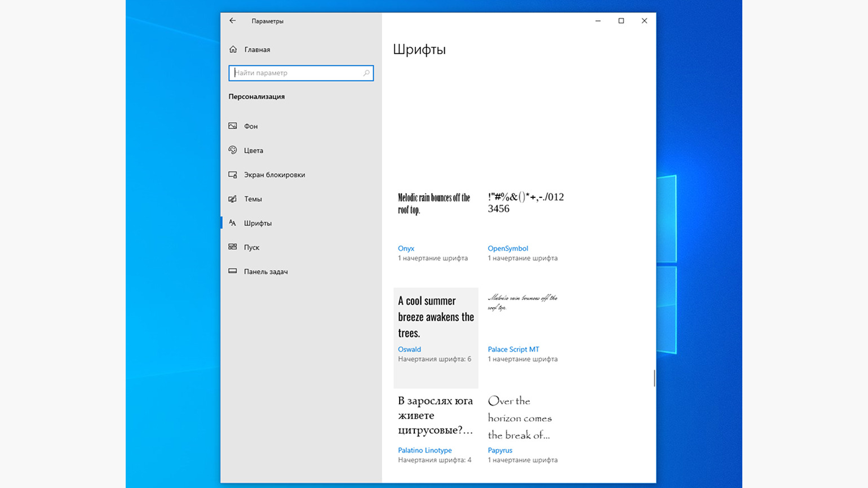This screenshot has width=868, height=488.
Task: Open the OpenSymbol font details
Action: [x=507, y=249]
